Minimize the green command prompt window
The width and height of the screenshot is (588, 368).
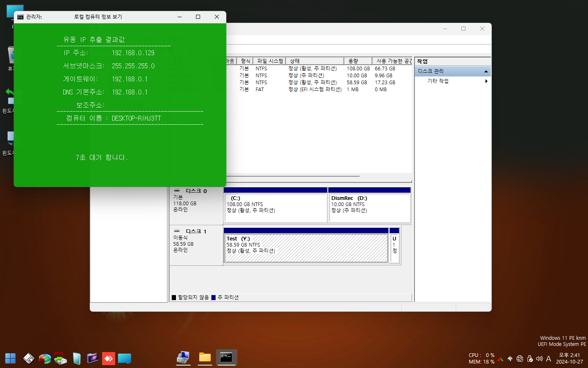click(180, 17)
